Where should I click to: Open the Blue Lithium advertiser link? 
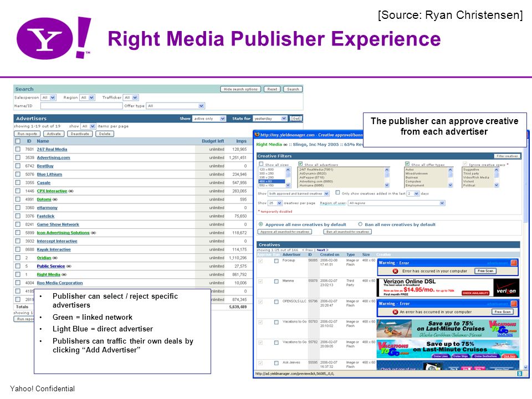49,175
